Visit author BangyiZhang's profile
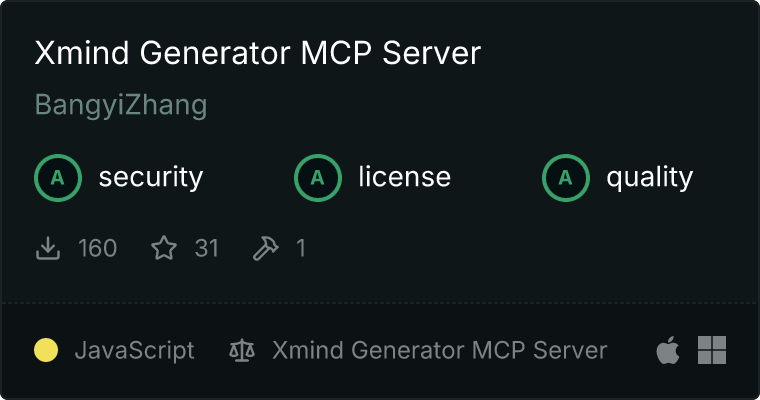This screenshot has height=400, width=760. coord(121,105)
